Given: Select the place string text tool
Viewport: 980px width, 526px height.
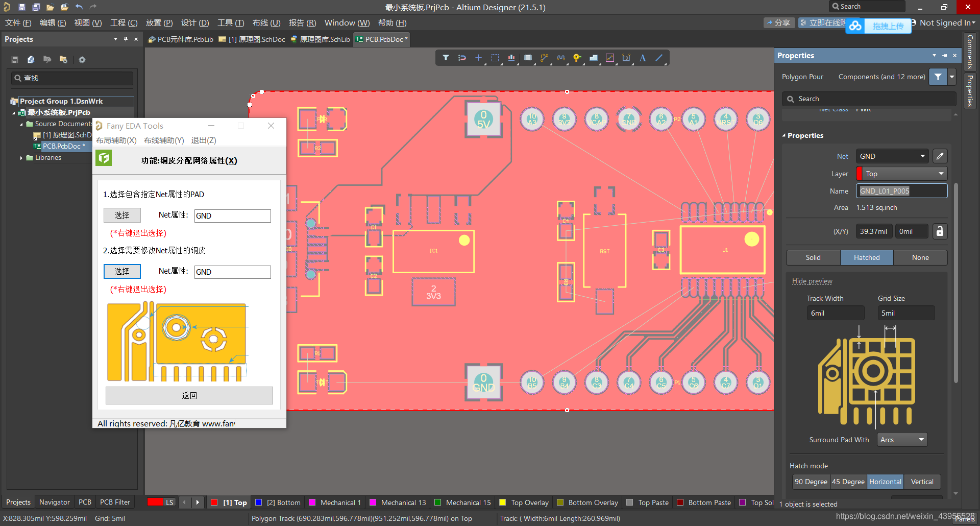Looking at the screenshot, I should coord(643,58).
